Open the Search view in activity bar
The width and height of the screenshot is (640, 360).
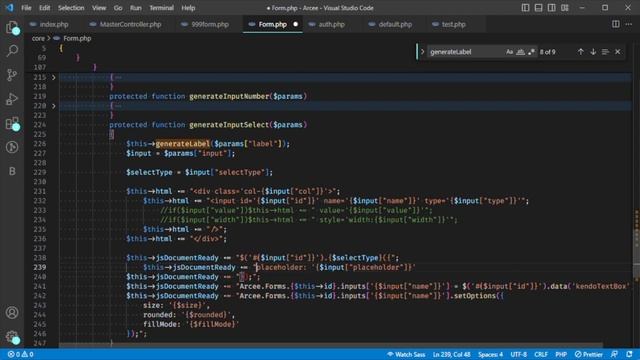[x=12, y=51]
